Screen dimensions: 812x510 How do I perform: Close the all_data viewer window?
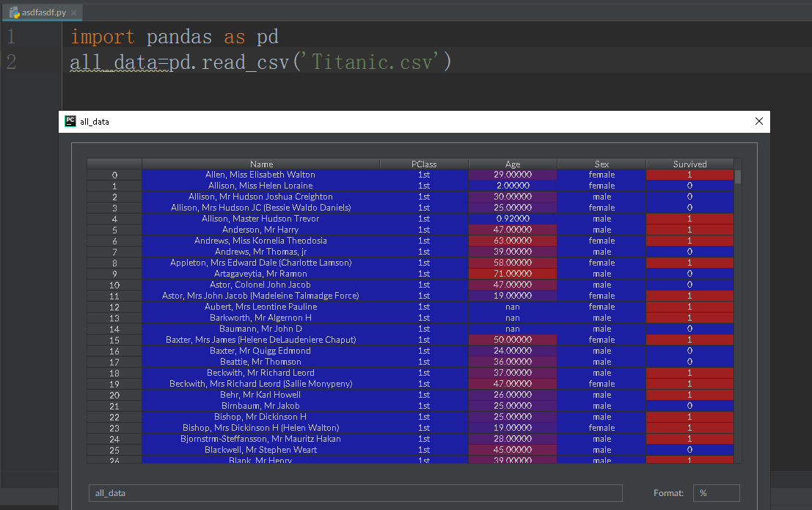(759, 121)
